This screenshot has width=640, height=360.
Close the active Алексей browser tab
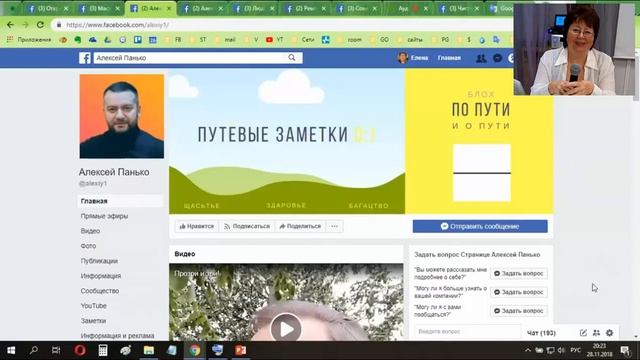pyautogui.click(x=169, y=9)
